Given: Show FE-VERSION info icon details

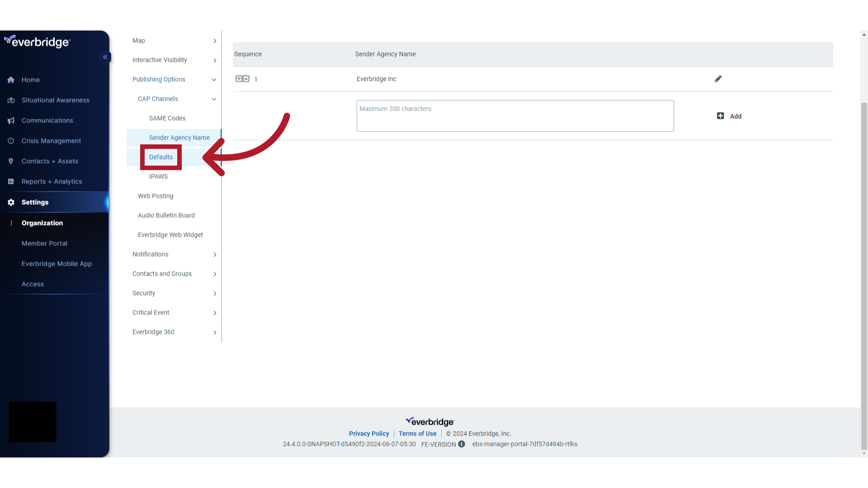Looking at the screenshot, I should point(462,444).
